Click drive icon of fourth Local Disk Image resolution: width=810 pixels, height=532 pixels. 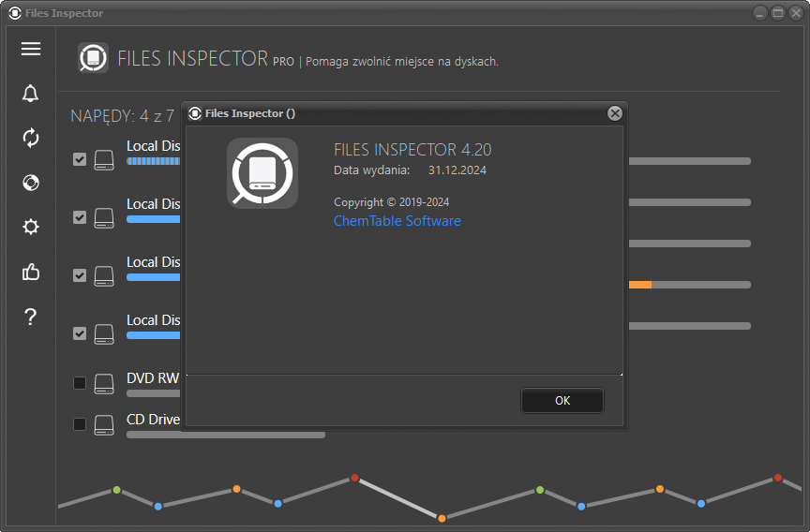(x=104, y=333)
